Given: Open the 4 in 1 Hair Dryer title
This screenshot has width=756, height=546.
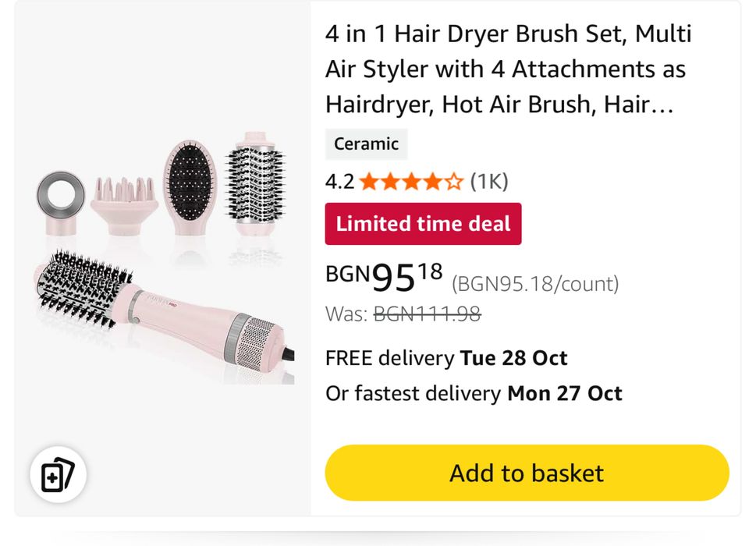Looking at the screenshot, I should point(508,69).
